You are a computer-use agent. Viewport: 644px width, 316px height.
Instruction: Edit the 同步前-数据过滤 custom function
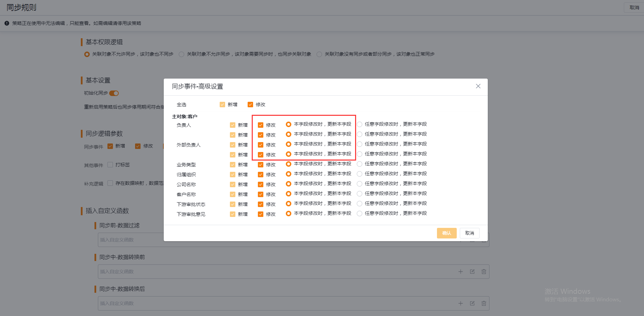coord(472,239)
